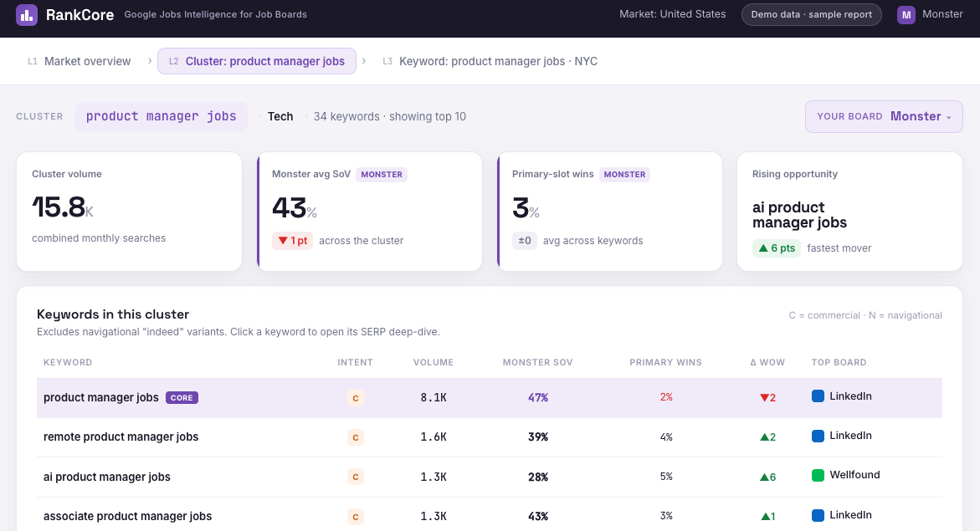
Task: Click the 2% primary wins value in red
Action: [x=666, y=396]
